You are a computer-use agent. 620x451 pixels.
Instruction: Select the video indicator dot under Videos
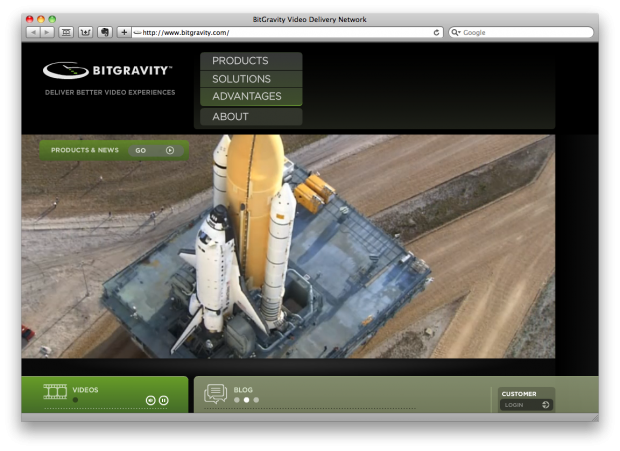click(76, 400)
